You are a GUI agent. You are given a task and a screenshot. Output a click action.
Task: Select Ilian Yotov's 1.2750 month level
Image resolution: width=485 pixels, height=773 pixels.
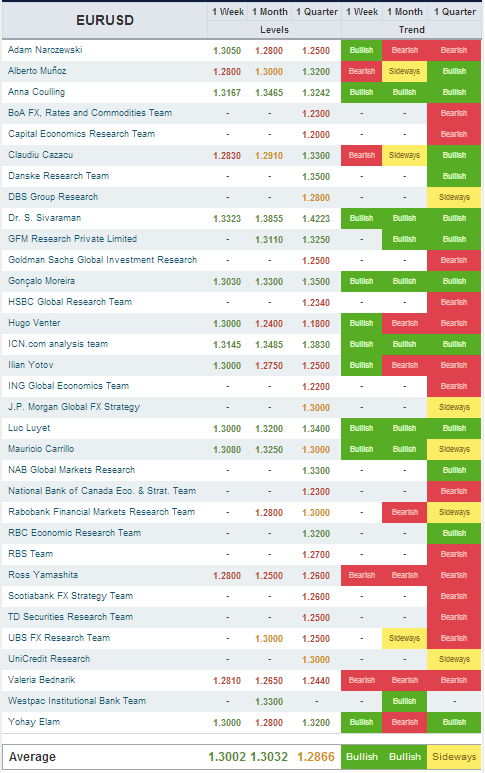point(269,366)
